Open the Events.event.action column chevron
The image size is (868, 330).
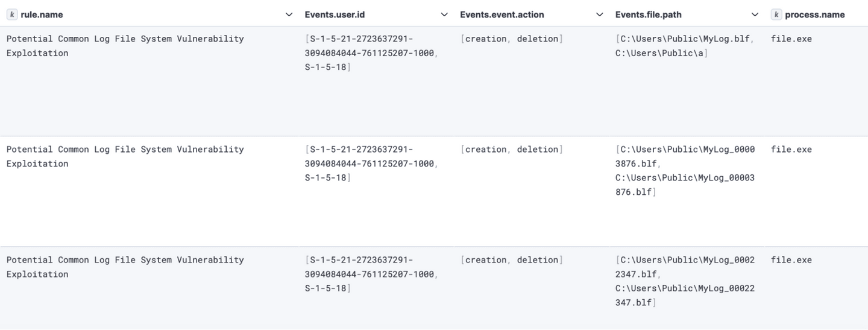[599, 14]
